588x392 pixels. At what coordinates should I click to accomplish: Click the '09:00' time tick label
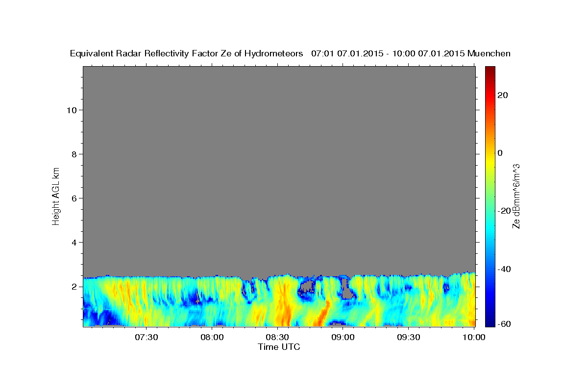click(343, 337)
